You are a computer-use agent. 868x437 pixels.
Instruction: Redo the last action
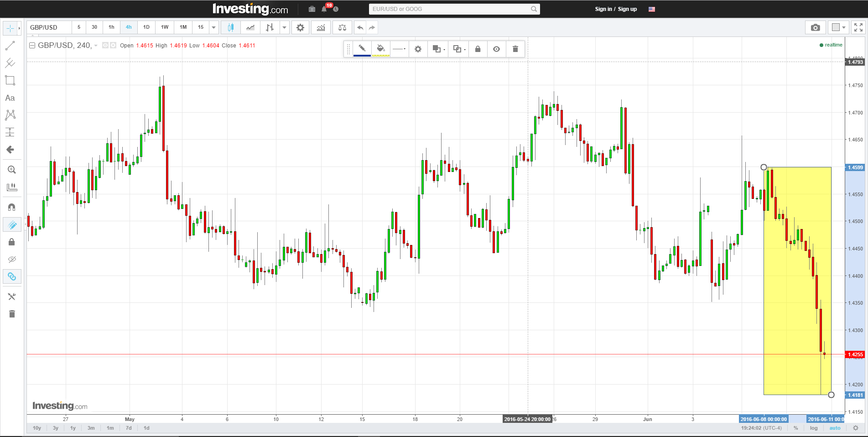tap(372, 27)
